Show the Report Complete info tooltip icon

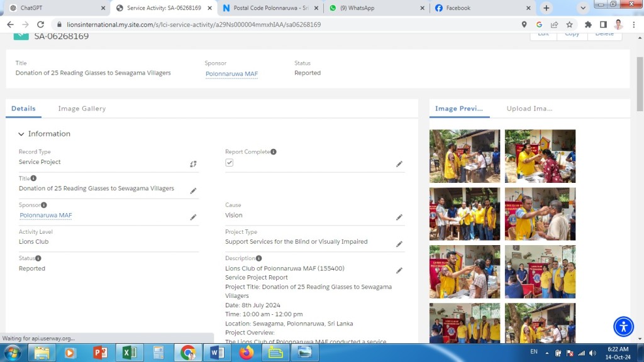(x=274, y=152)
